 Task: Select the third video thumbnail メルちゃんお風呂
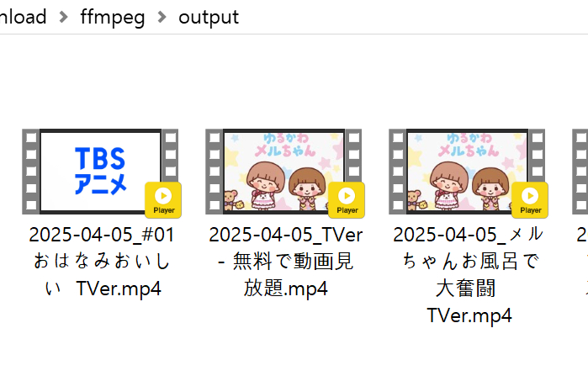(x=467, y=172)
